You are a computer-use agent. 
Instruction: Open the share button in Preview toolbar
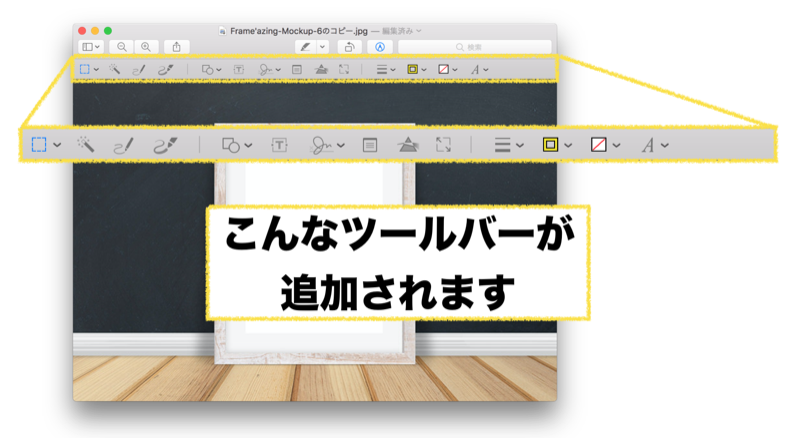click(177, 47)
